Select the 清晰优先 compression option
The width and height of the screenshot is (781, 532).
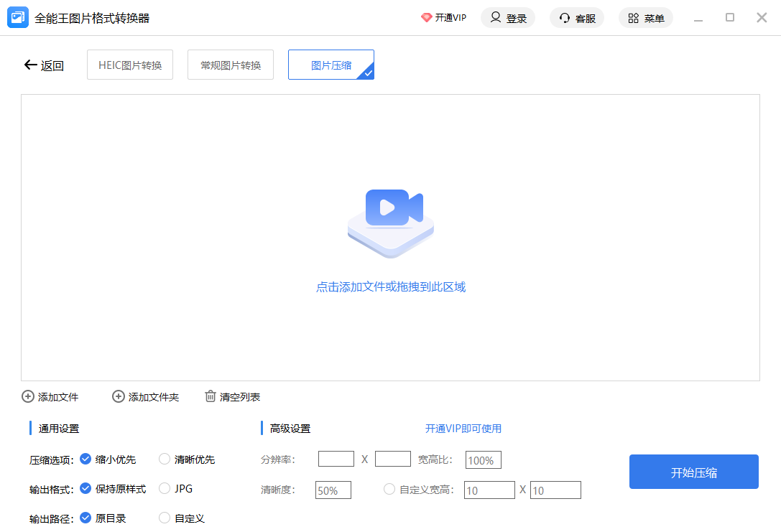(x=165, y=459)
